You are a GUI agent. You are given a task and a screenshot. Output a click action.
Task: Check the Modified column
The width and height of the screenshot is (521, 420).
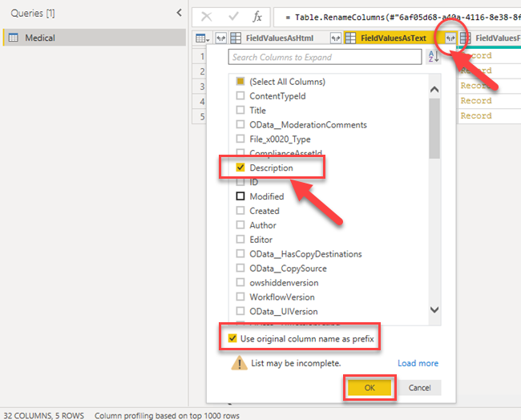point(240,196)
